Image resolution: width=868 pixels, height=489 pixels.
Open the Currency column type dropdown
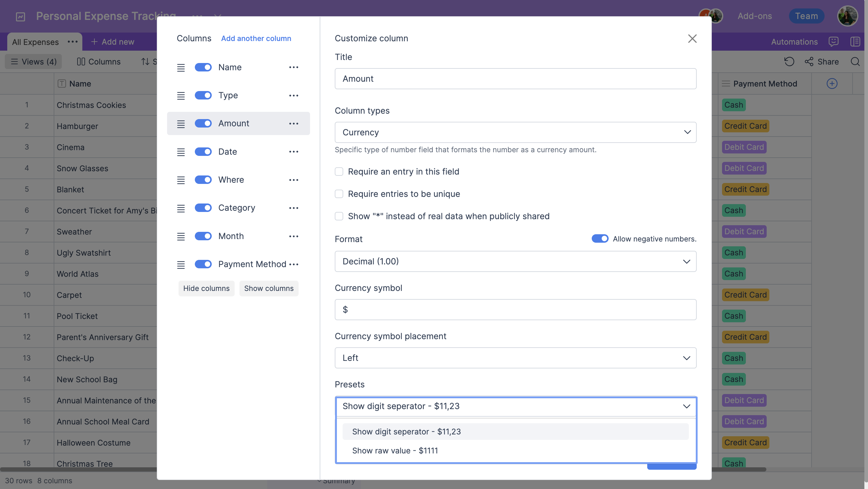(515, 132)
